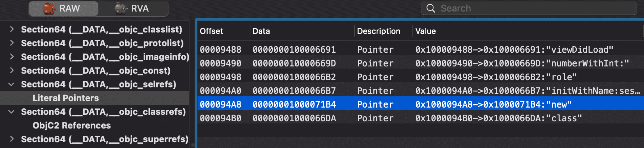This screenshot has height=148, width=644.
Task: Collapse the __objc_selrefs section
Action: (x=12, y=84)
